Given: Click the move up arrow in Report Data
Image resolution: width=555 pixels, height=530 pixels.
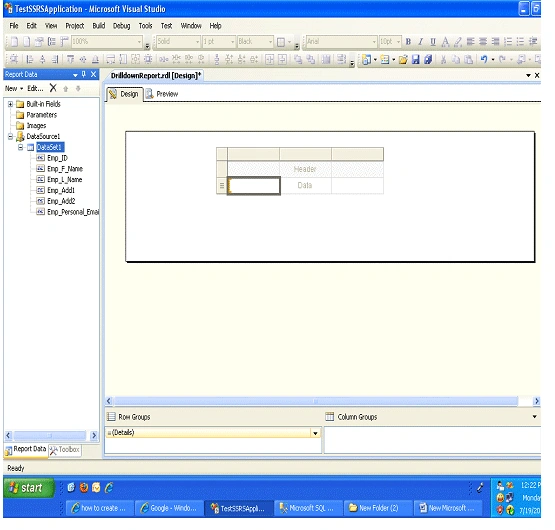Looking at the screenshot, I should [x=65, y=89].
